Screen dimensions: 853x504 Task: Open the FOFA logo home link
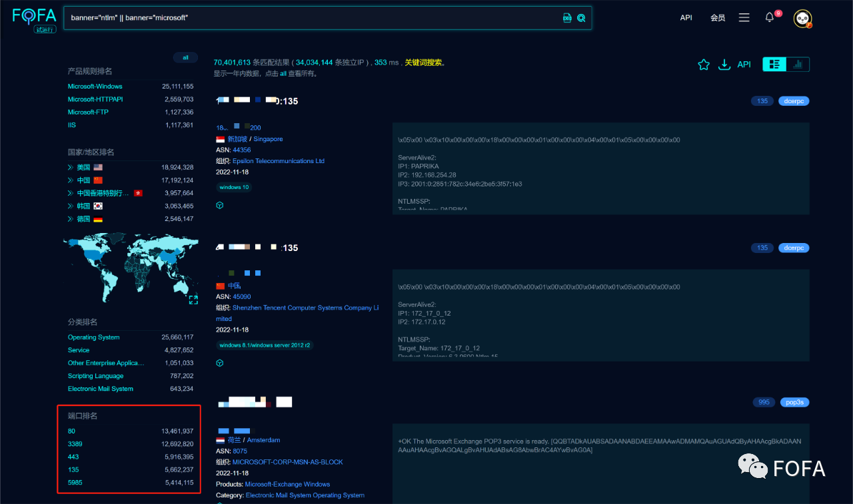click(x=34, y=16)
